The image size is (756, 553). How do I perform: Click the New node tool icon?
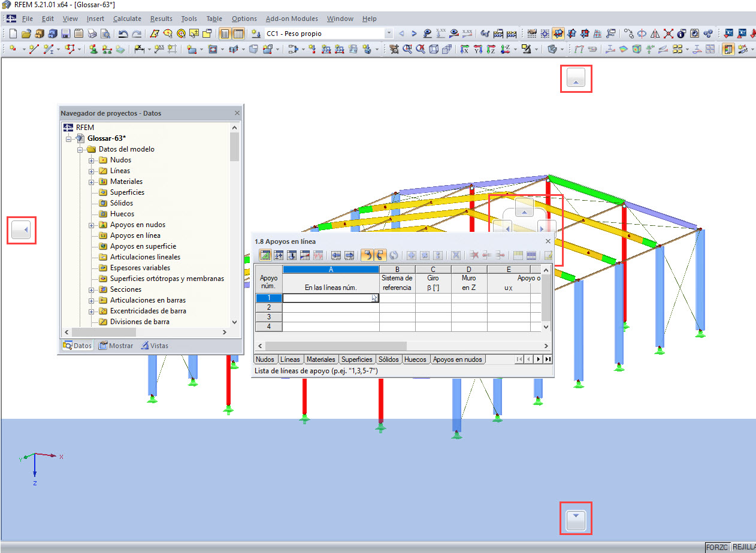13,49
